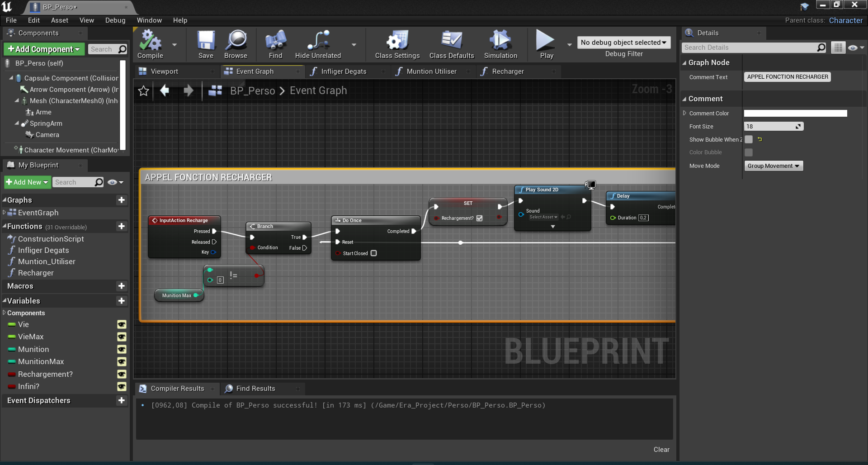Open Class Defaults
This screenshot has width=868, height=465.
pyautogui.click(x=452, y=44)
